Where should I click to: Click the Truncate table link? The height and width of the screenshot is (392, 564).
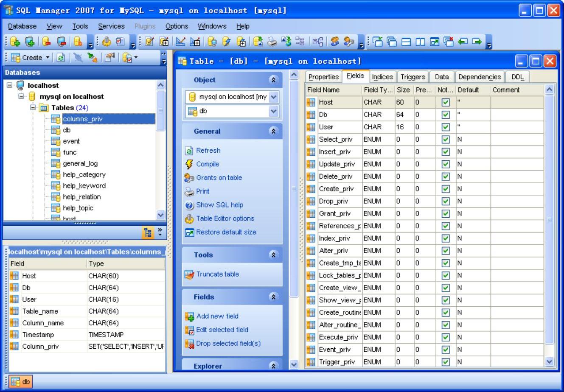[x=217, y=274]
